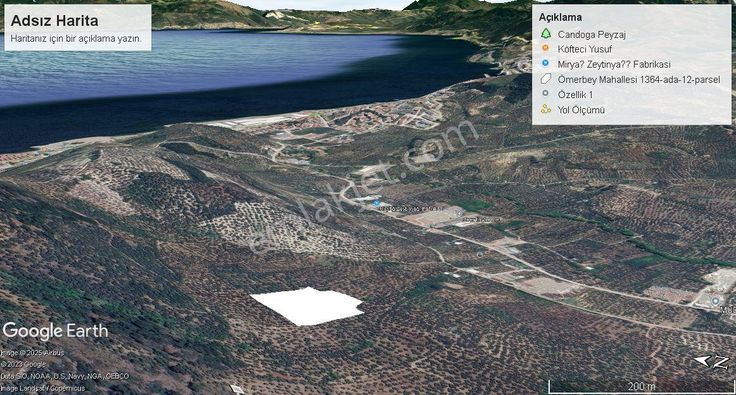Click the 200 m scale bar
The width and height of the screenshot is (736, 395).
pos(641,387)
